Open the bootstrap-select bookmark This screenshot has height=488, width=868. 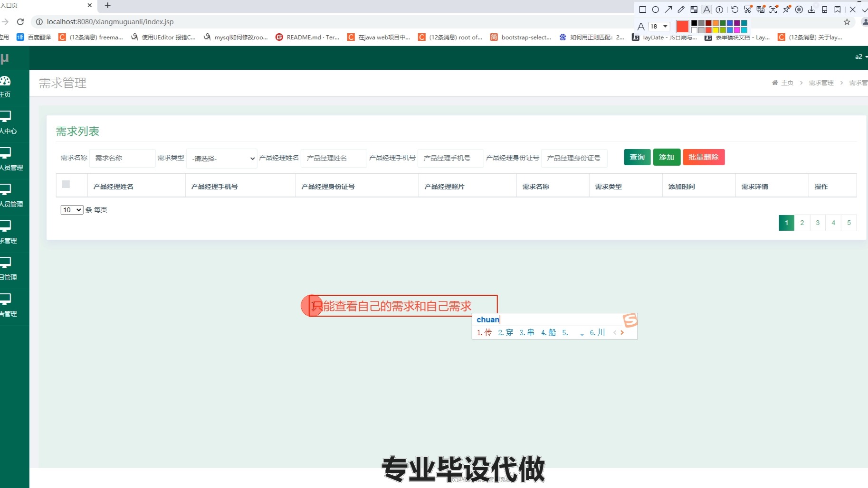coord(521,37)
